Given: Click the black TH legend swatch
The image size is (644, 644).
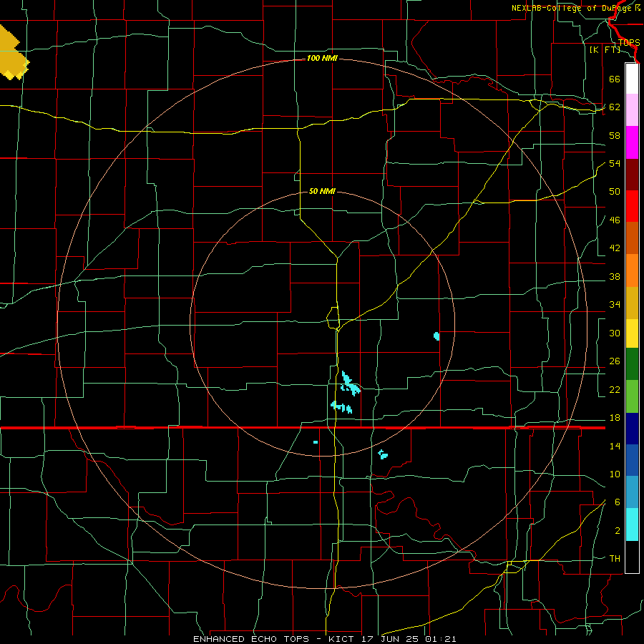Looking at the screenshot, I should 632,557.
